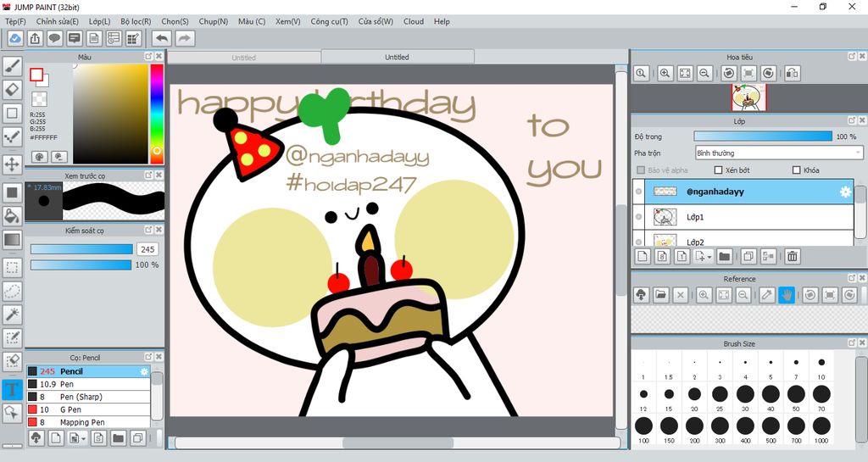Enable the Xén bớt checkbox
The width and height of the screenshot is (868, 462).
point(719,170)
